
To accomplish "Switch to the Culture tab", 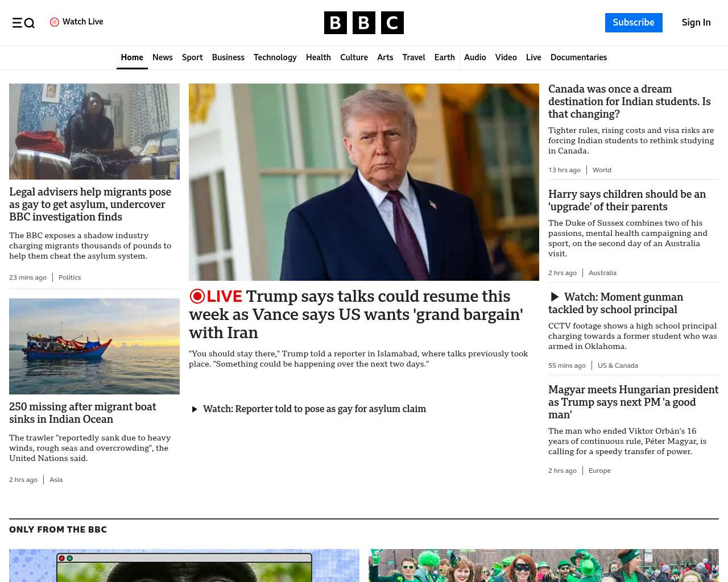I will [354, 57].
